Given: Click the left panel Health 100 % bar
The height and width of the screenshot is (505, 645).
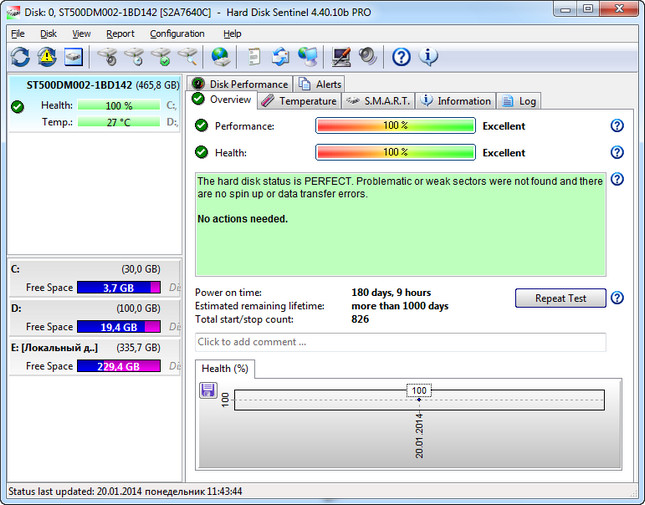Looking at the screenshot, I should point(118,106).
